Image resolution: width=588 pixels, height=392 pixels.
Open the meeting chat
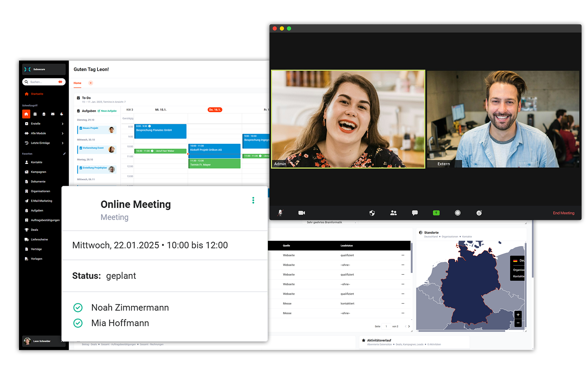tap(415, 213)
